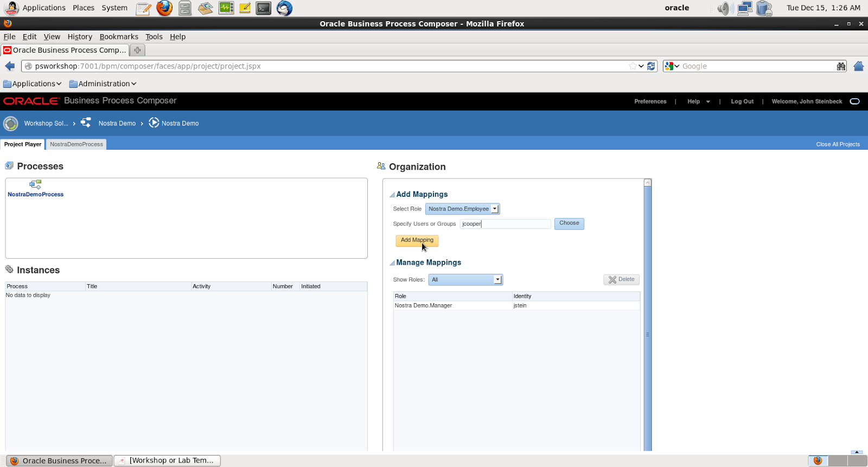Click the Nostra Demo project breadcrumb icon
Image resolution: width=868 pixels, height=467 pixels.
click(86, 123)
